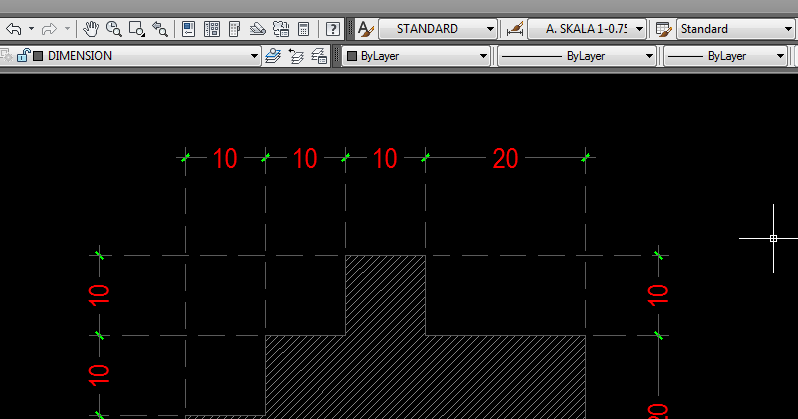Click the DIMENSION layer color square
Image resolution: width=798 pixels, height=419 pixels.
[38, 56]
